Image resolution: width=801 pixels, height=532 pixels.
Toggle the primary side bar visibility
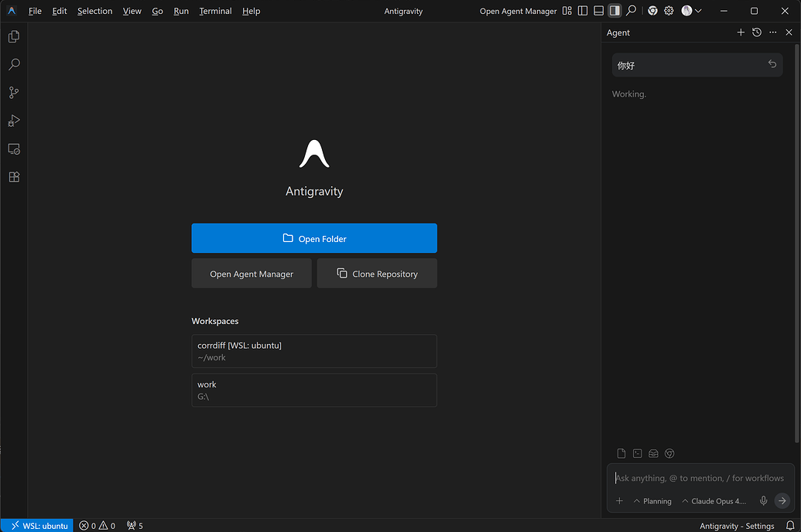tap(583, 11)
